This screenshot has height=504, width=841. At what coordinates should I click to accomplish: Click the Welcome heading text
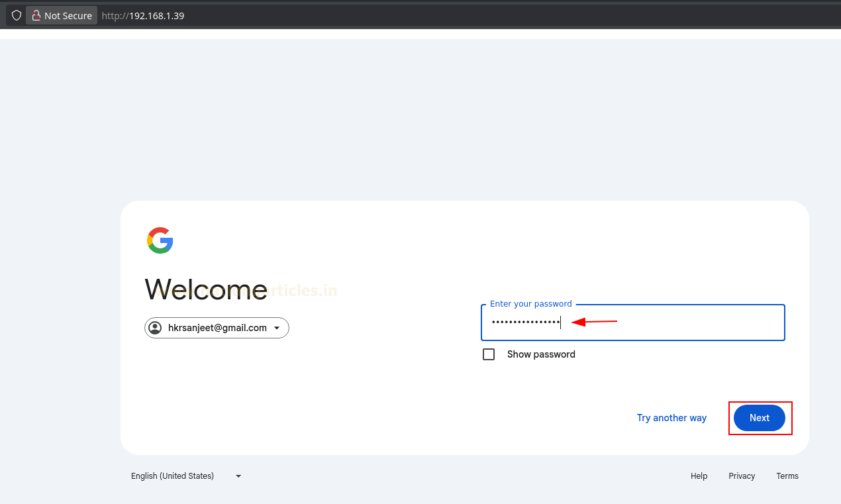point(206,289)
